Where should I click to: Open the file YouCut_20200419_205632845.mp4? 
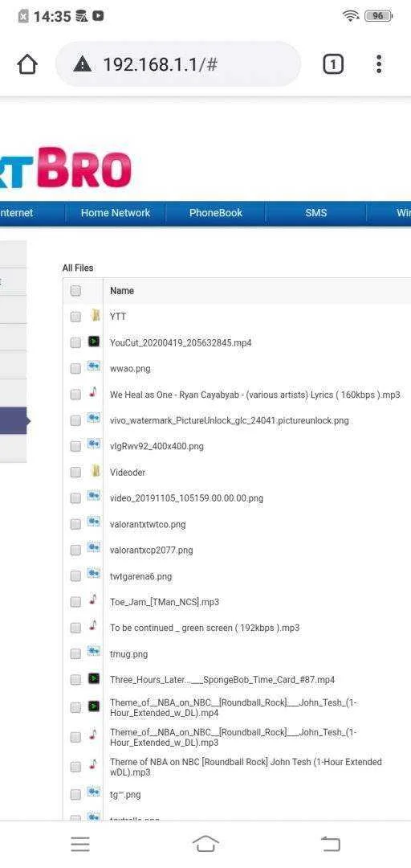point(181,342)
